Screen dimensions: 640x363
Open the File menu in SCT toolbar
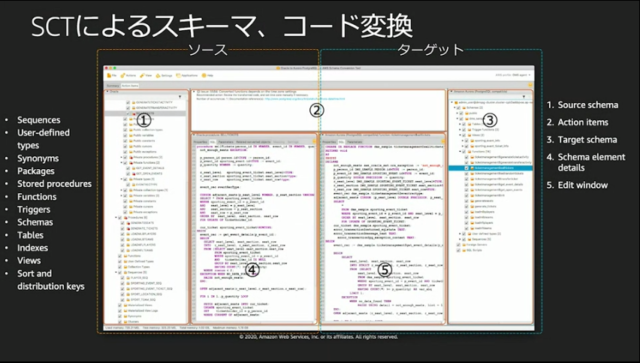(112, 76)
